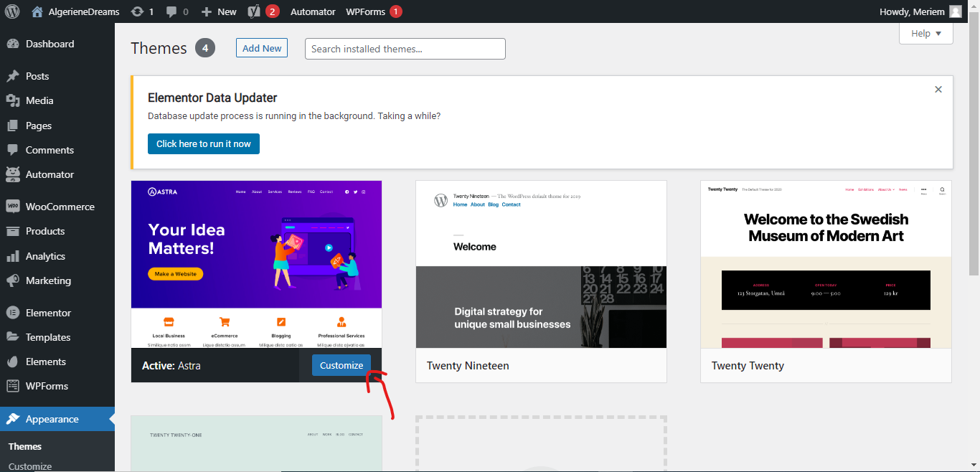This screenshot has width=980, height=472.
Task: Dismiss the Elementor Data Updater notice
Action: pyautogui.click(x=938, y=90)
